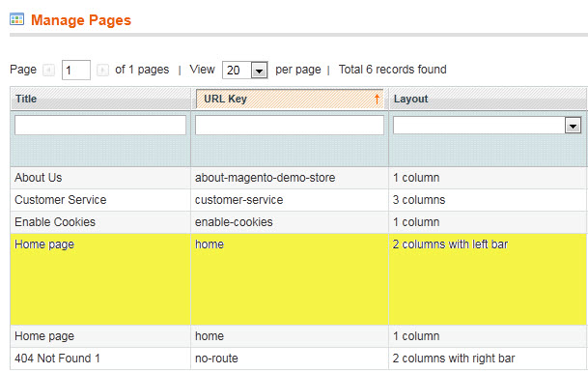Click the home URL key in highlighted row
Viewport: 588px width, 373px height.
210,244
